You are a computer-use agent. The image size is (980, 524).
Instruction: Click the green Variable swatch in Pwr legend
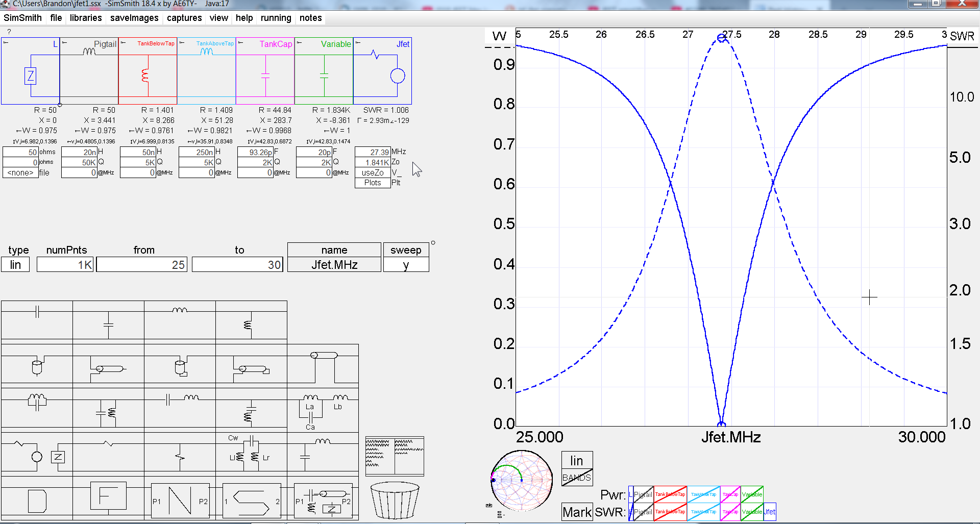click(x=752, y=494)
